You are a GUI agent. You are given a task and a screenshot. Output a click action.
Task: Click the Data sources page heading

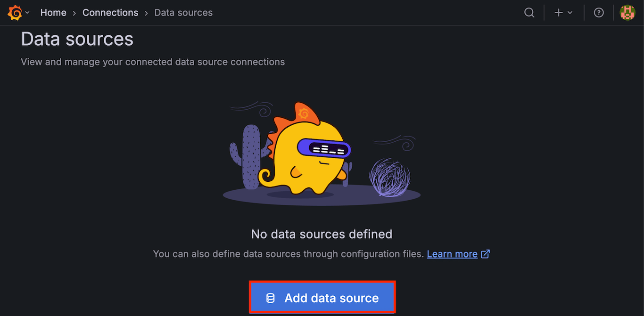(77, 39)
